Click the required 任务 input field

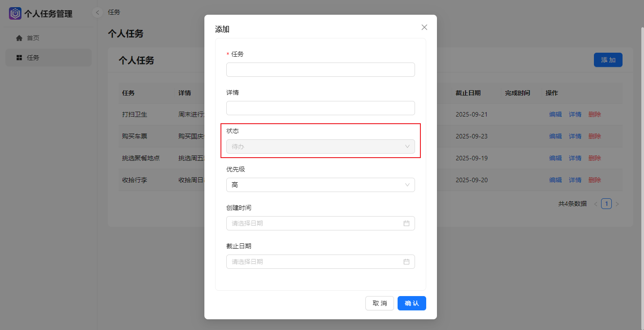321,70
